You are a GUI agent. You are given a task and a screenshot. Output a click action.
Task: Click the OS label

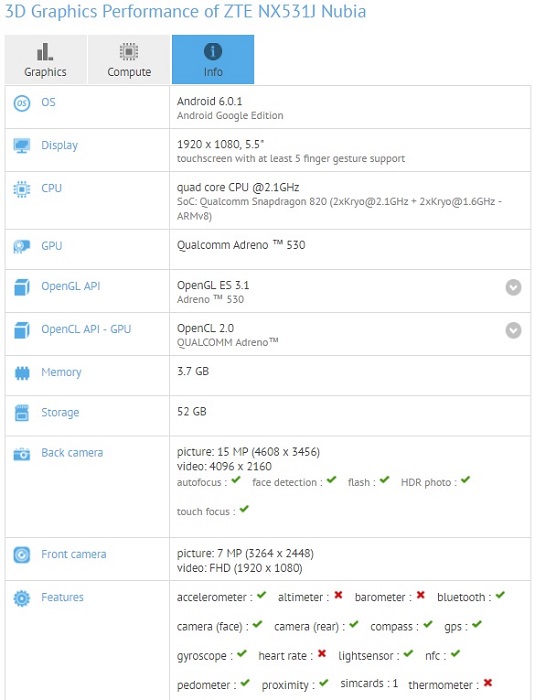tap(48, 102)
